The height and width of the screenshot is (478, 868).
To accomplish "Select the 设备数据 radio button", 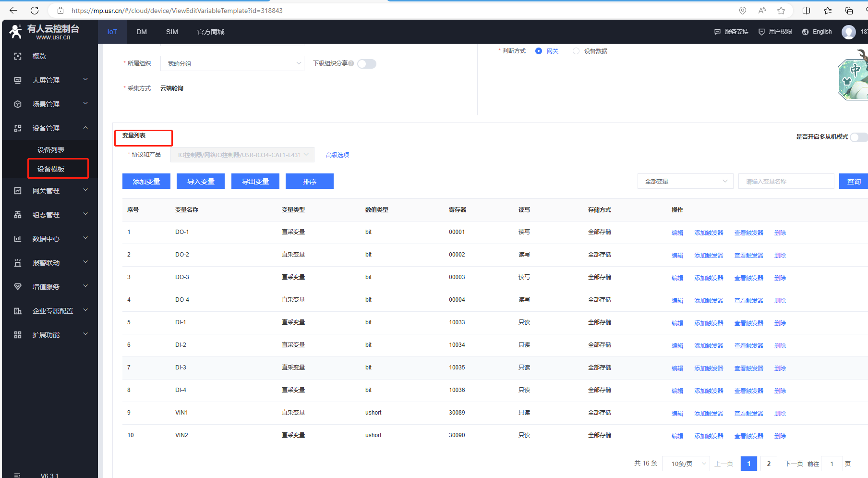I will click(x=576, y=51).
